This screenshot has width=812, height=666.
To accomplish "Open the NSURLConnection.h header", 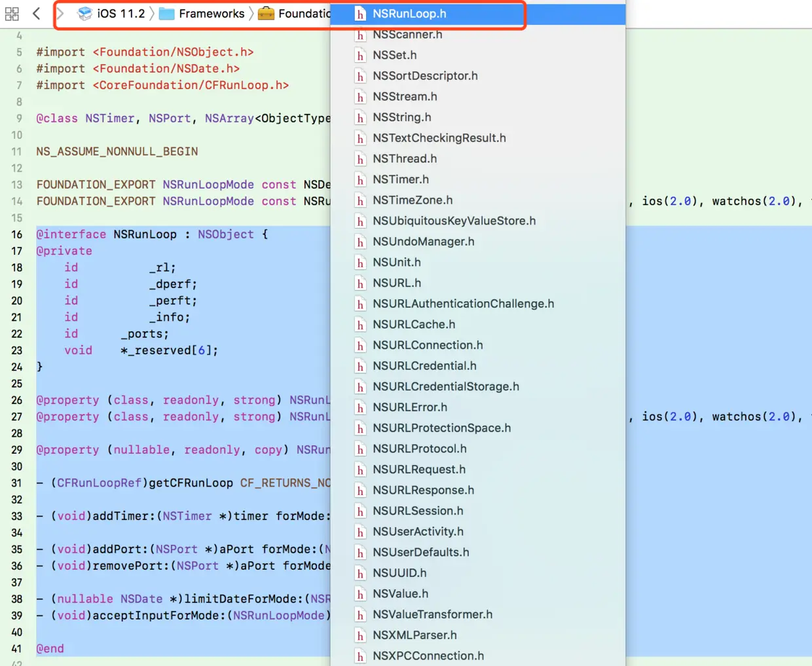I will tap(478, 346).
